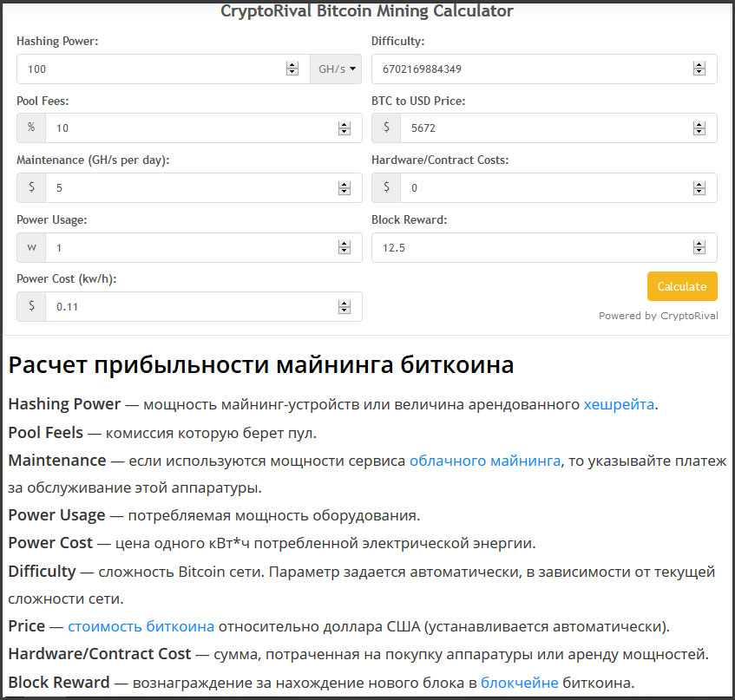735x700 pixels.
Task: Click the W prefix on Power Usage
Action: tap(31, 247)
